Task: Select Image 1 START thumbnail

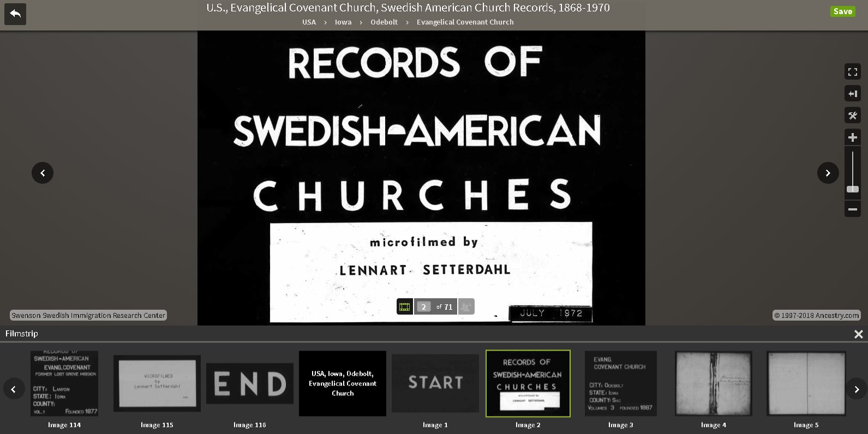Action: [435, 383]
